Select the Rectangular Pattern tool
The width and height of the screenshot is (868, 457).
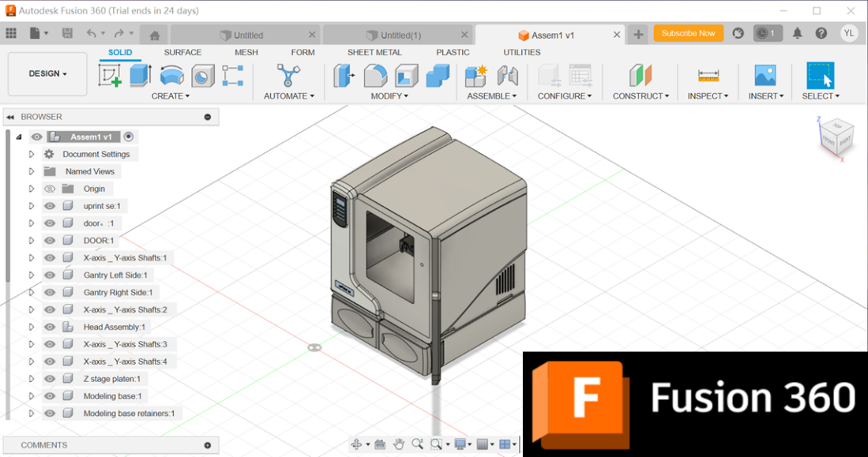pos(232,75)
